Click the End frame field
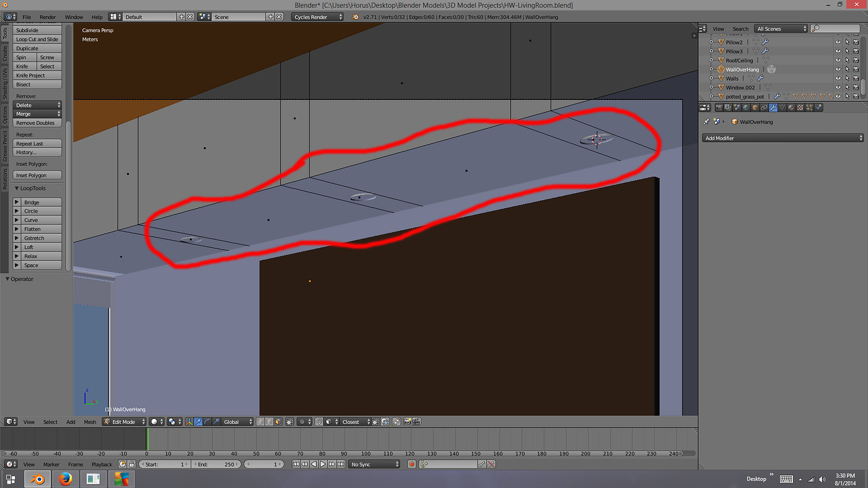The width and height of the screenshot is (868, 488). 216,464
